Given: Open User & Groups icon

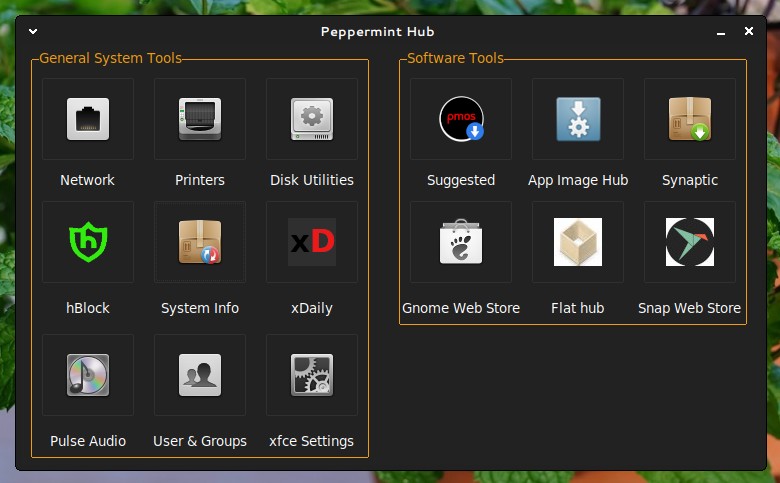Looking at the screenshot, I should click(x=200, y=375).
